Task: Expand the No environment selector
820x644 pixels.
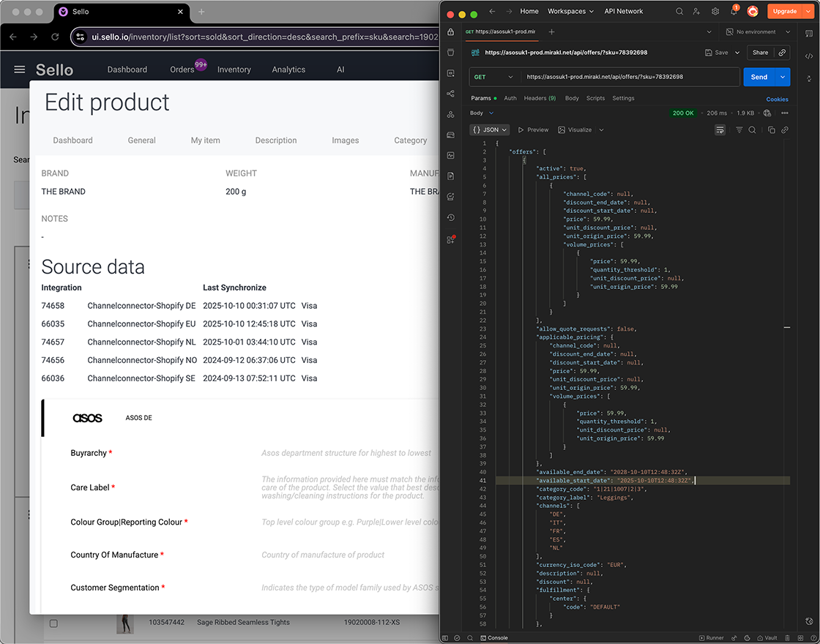Action: (758, 32)
